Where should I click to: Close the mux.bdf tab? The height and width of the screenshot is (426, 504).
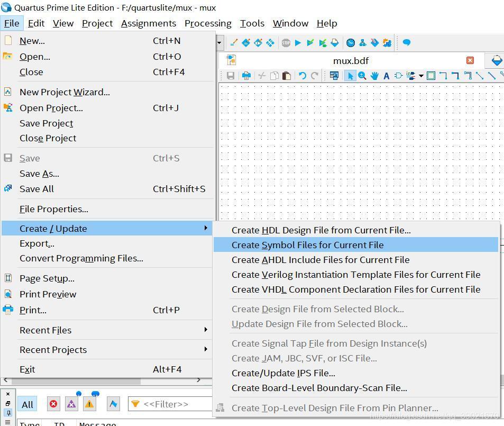[470, 60]
